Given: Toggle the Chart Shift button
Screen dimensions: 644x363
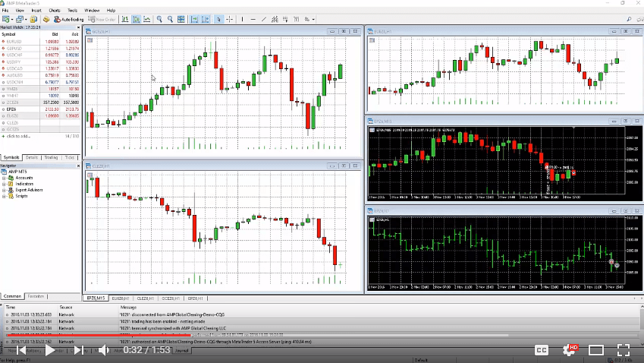Looking at the screenshot, I should click(206, 19).
